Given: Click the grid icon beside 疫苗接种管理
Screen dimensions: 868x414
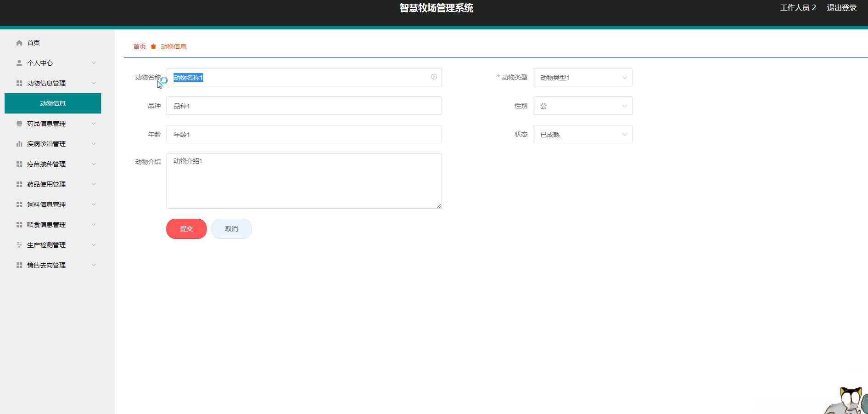Looking at the screenshot, I should [x=19, y=164].
